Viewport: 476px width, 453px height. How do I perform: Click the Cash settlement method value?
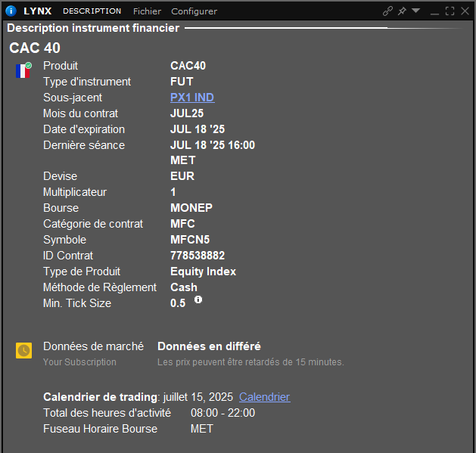(x=184, y=287)
